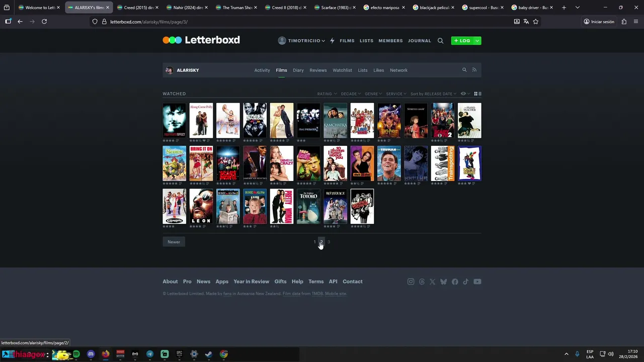Open Steam from the taskbar
Screen dimensions: 644x362
click(x=209, y=354)
